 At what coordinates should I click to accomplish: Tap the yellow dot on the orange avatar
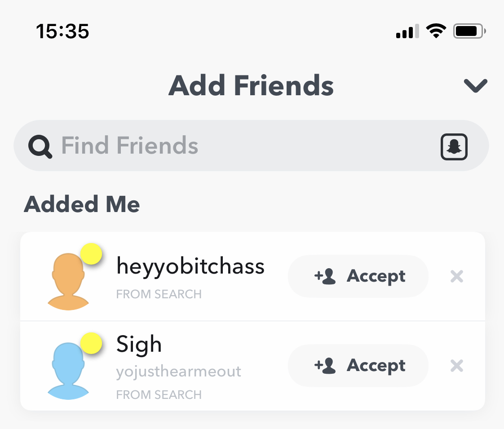point(91,254)
